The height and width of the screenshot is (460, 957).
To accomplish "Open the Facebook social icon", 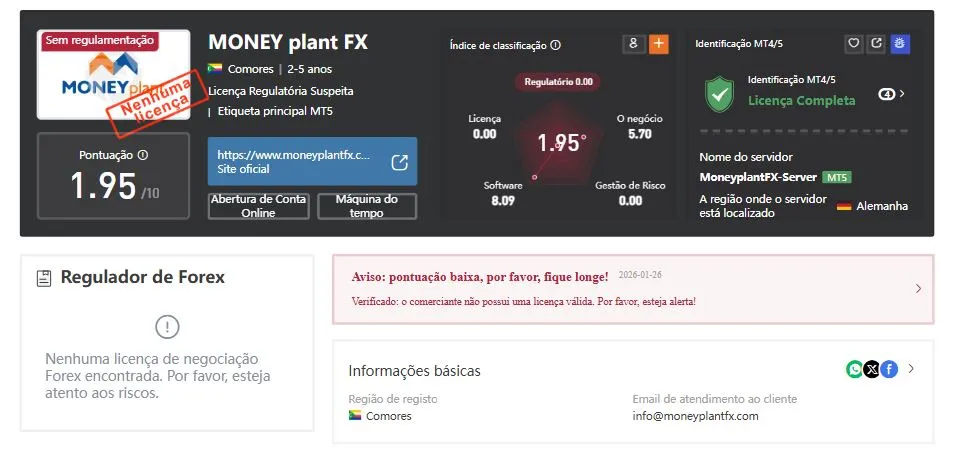I will pyautogui.click(x=889, y=369).
